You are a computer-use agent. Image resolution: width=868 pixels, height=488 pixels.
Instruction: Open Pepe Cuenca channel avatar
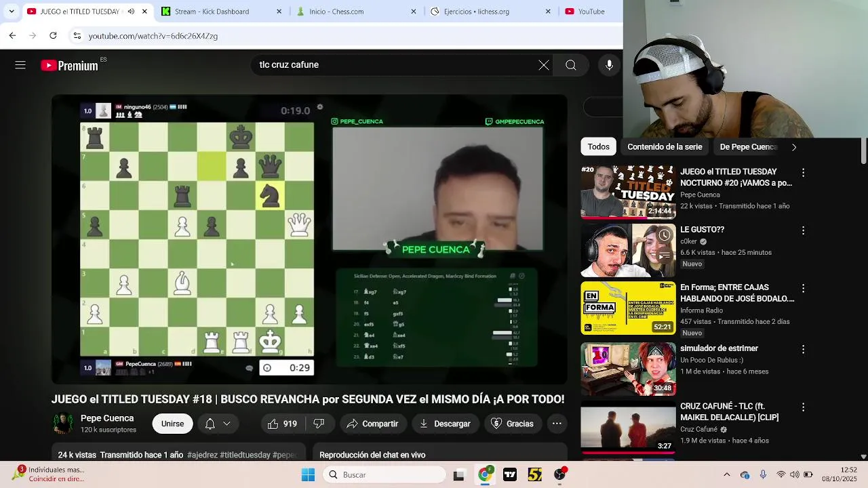click(x=63, y=423)
